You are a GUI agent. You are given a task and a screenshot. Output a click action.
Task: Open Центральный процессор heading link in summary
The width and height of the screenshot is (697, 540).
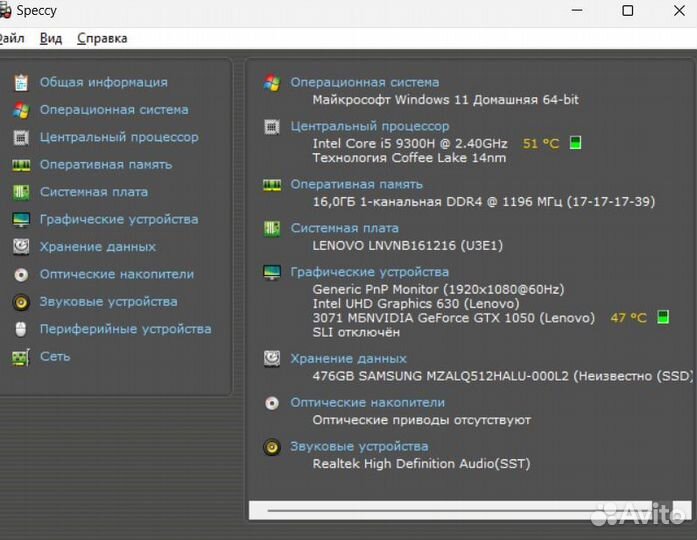point(370,126)
